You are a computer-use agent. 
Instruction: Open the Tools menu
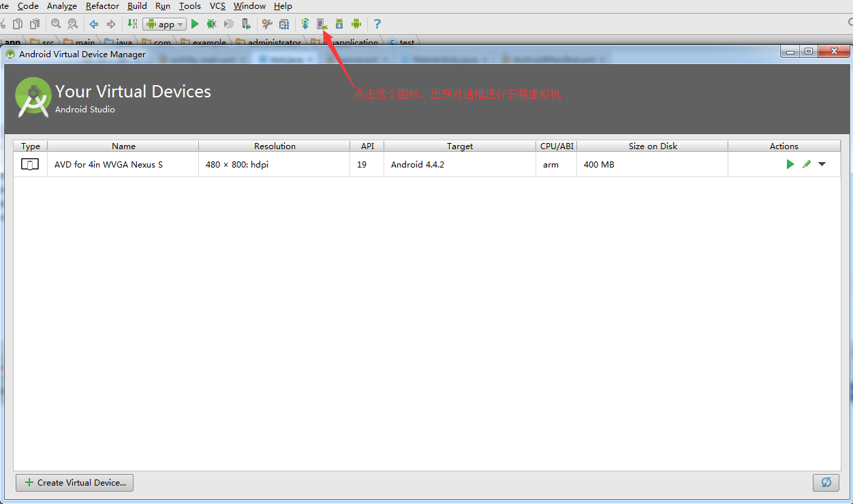point(190,6)
